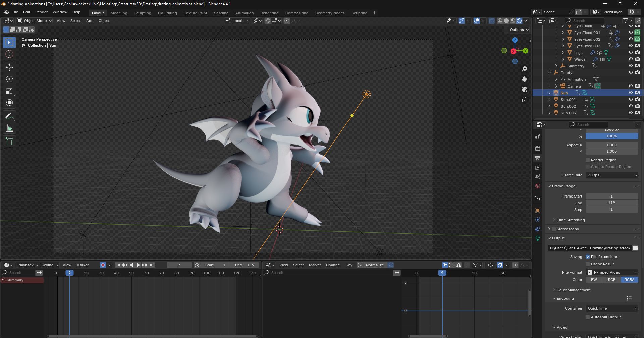The width and height of the screenshot is (644, 338).
Task: Select the Cursor tool in toolbar
Action: (9, 54)
